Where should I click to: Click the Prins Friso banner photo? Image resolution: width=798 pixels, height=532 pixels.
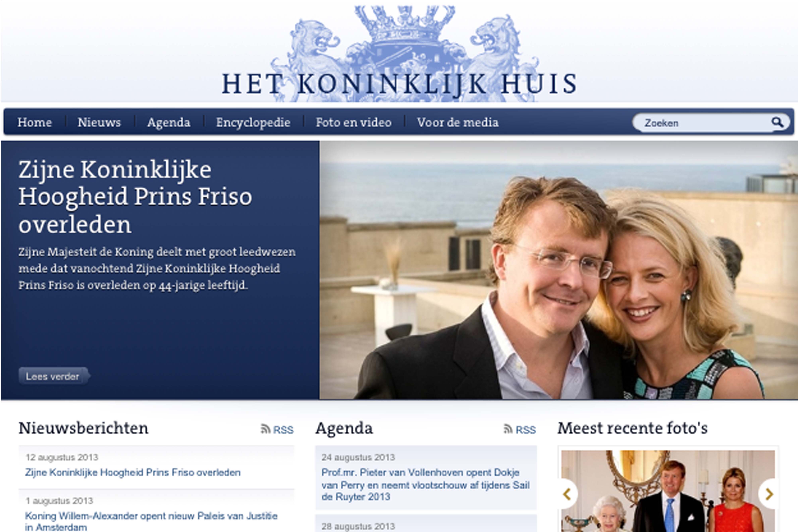click(x=559, y=270)
